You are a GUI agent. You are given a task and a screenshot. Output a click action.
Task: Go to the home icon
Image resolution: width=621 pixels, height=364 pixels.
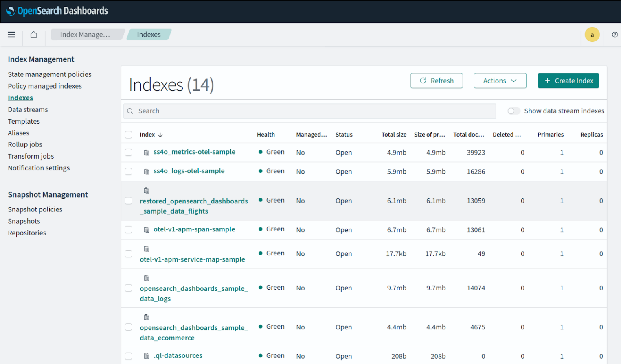point(34,35)
